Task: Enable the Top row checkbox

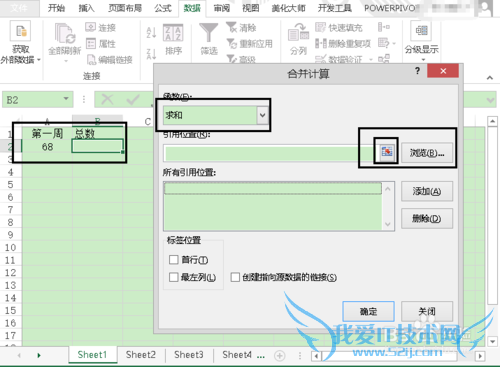Action: (x=174, y=259)
